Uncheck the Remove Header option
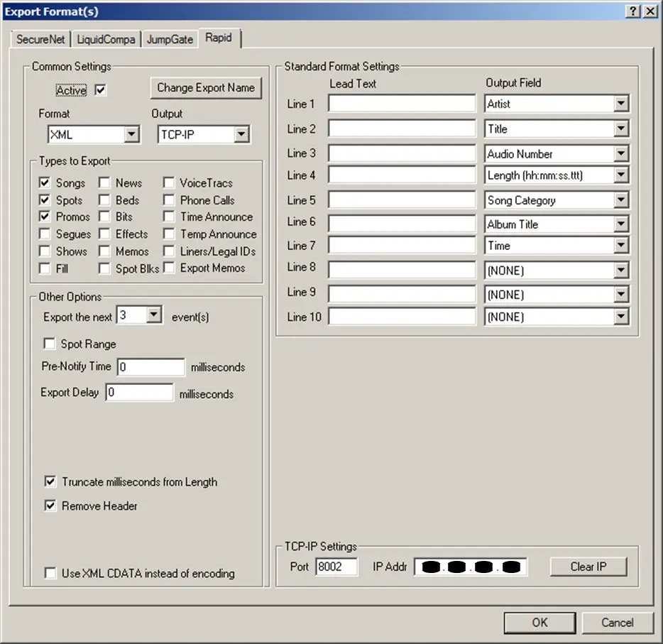Viewport: 663px width, 644px height. click(x=50, y=506)
